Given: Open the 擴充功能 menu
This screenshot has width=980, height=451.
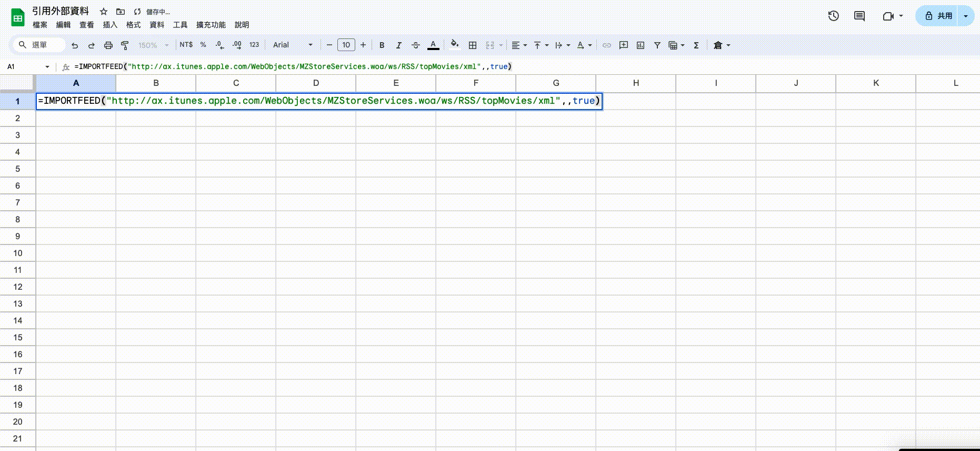Looking at the screenshot, I should (211, 25).
